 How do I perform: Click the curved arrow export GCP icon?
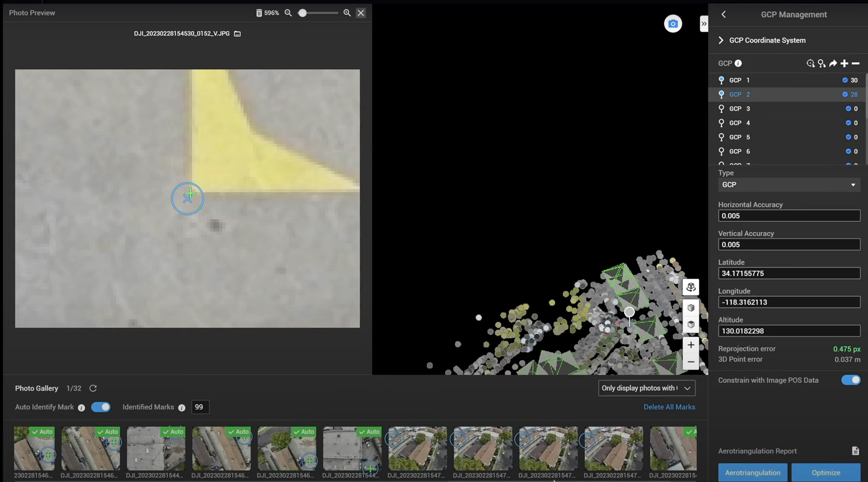[x=833, y=63]
